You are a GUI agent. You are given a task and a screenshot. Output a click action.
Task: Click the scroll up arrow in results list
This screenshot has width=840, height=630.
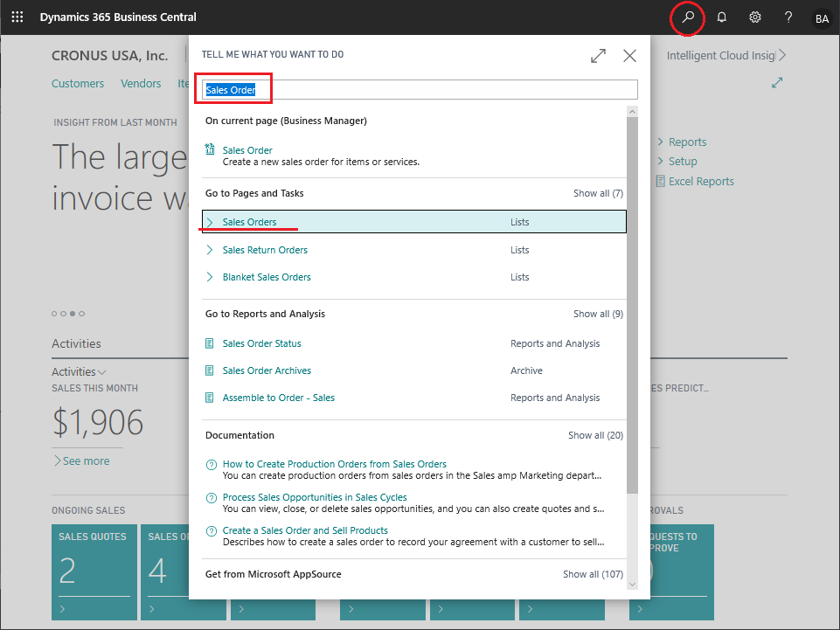632,112
